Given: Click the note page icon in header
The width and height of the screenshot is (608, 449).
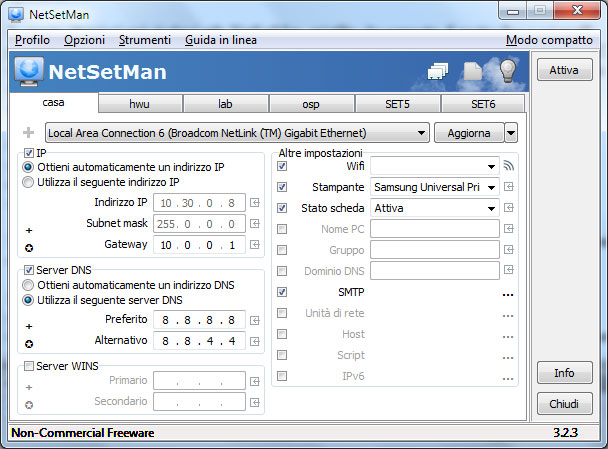Looking at the screenshot, I should [x=473, y=71].
